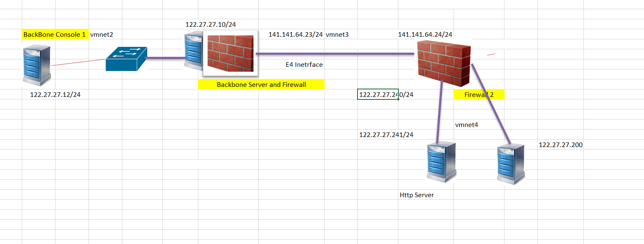Click the E4 Inetrface label
644x244 pixels.
coord(304,65)
